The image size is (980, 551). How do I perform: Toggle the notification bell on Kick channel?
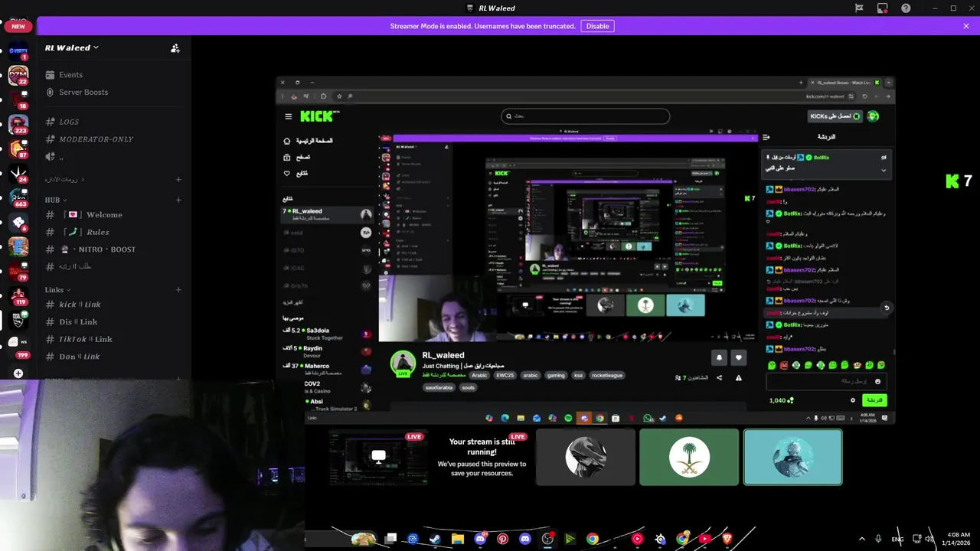(x=719, y=357)
